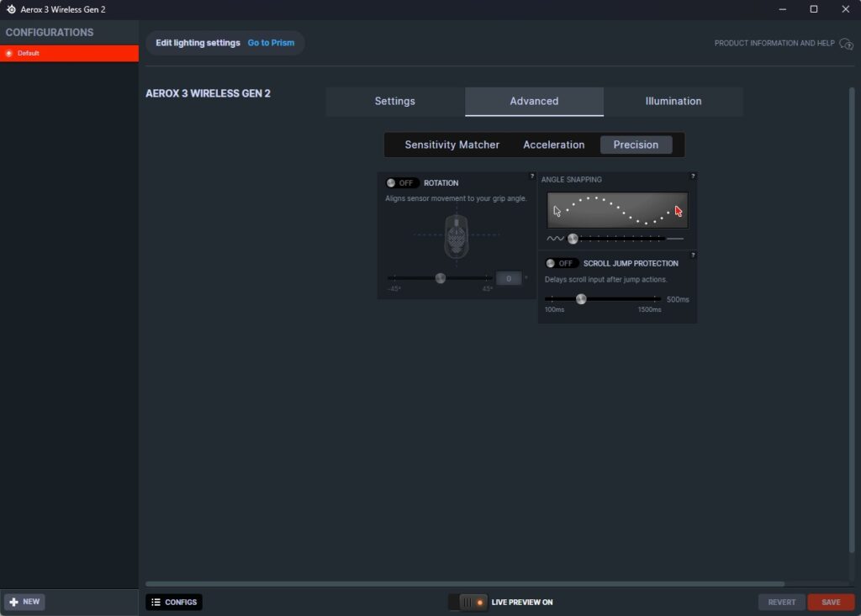Select the Precision sub-tab
Image resolution: width=861 pixels, height=616 pixels.
(636, 145)
